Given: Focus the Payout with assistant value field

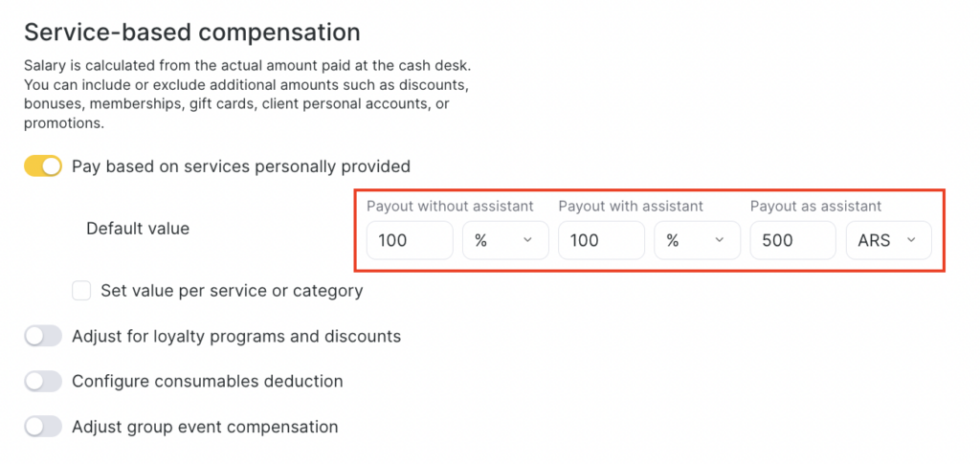Looking at the screenshot, I should [601, 241].
